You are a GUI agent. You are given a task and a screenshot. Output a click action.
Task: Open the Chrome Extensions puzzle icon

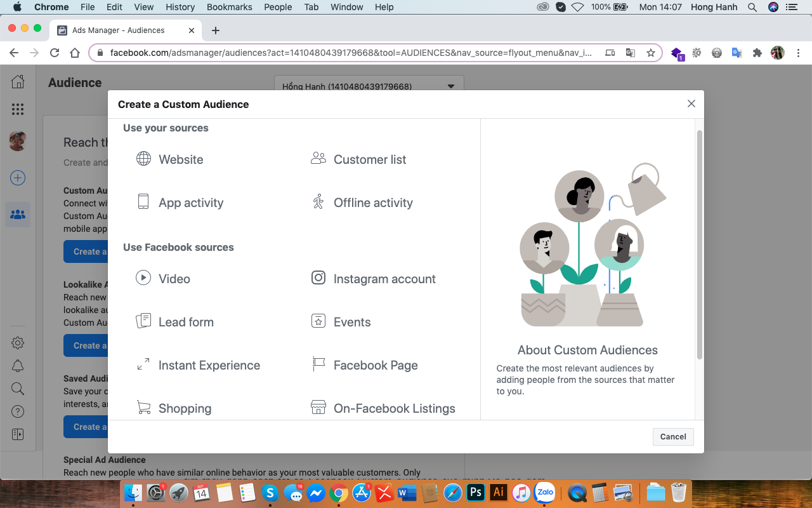757,53
